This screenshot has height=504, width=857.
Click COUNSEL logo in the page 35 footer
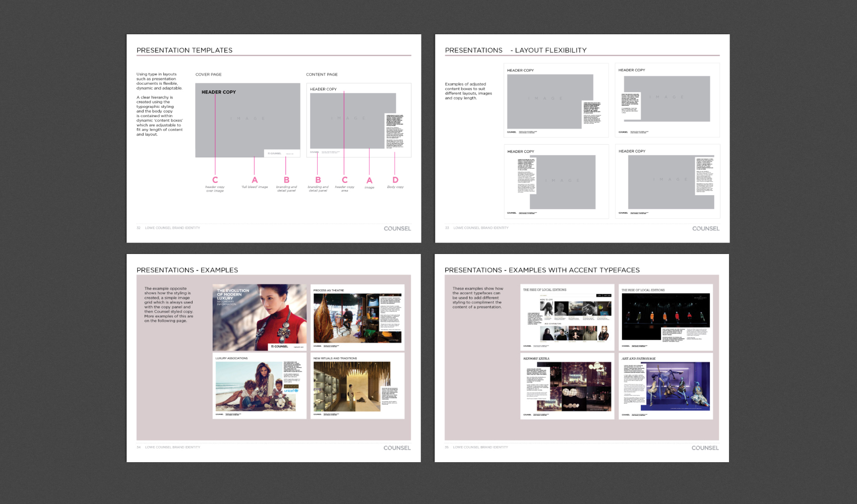coord(705,448)
